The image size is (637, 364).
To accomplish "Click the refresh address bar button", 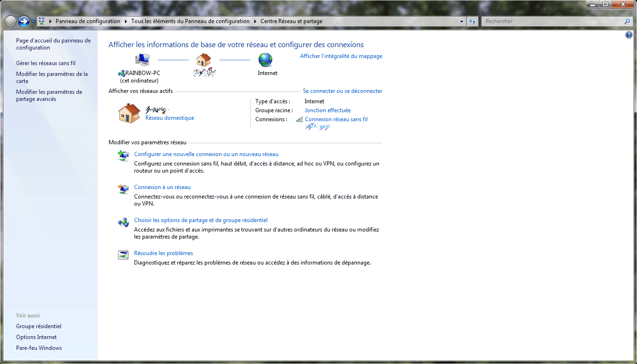I will click(x=472, y=21).
